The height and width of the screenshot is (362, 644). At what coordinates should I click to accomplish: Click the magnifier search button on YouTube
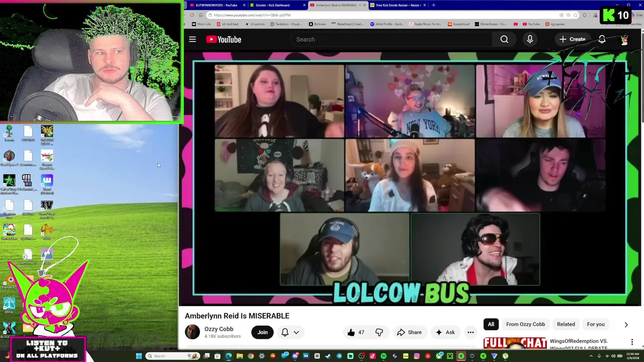[x=504, y=39]
